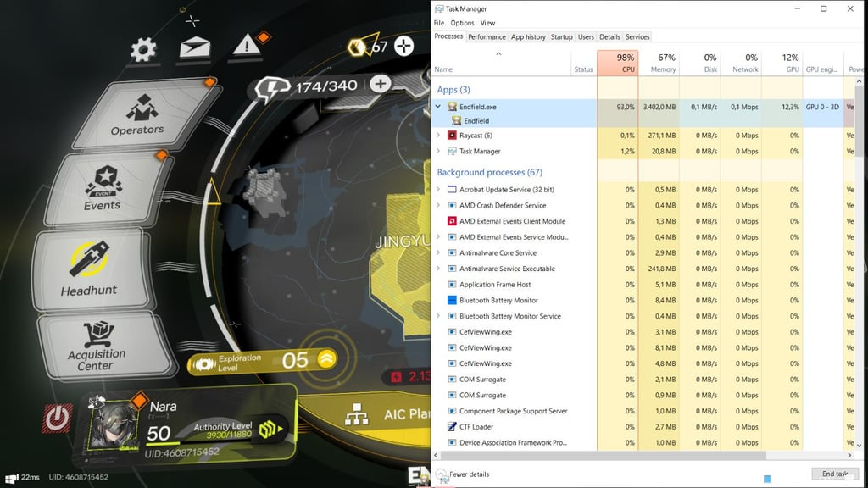Add stamina with plus beside 174/340
This screenshot has width=868, height=488.
380,84
